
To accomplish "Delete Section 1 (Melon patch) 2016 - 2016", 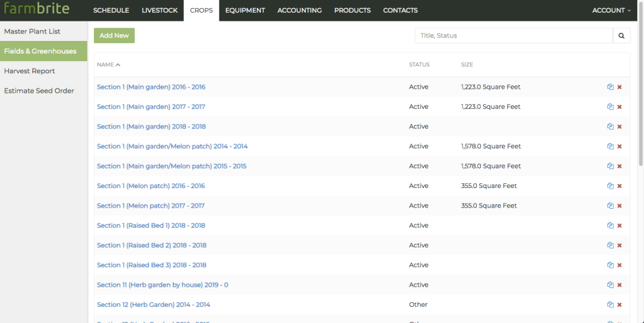I will pyautogui.click(x=620, y=186).
